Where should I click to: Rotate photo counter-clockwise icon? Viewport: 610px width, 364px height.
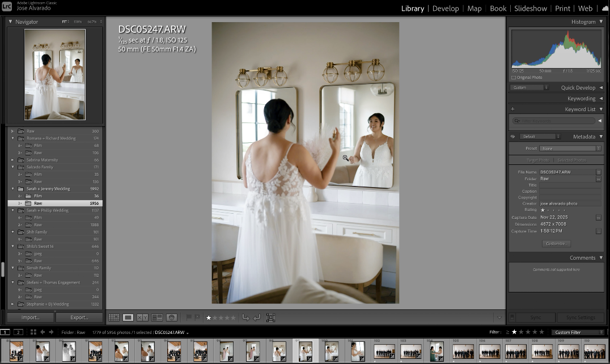pyautogui.click(x=245, y=318)
